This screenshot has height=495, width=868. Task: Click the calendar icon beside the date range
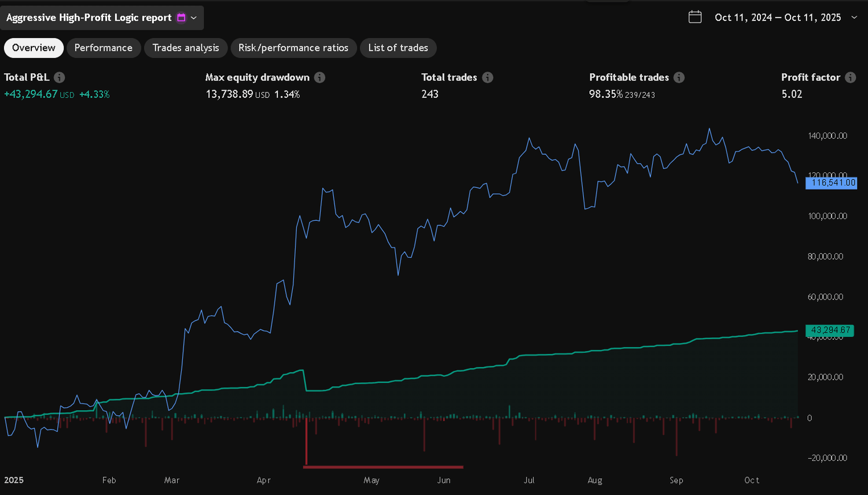click(695, 17)
